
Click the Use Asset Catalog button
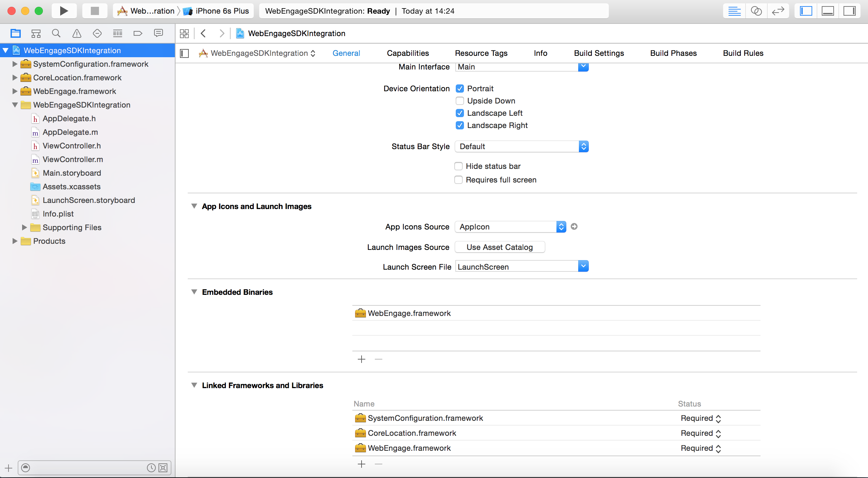tap(500, 247)
